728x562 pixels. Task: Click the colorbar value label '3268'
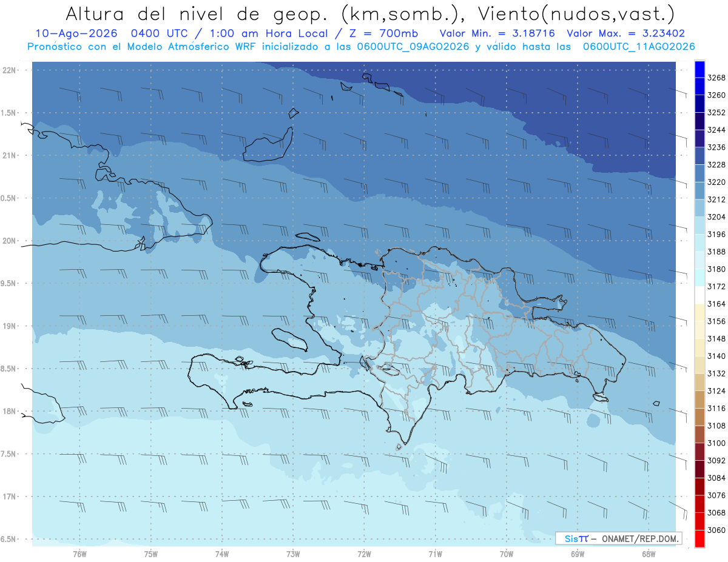pos(716,78)
